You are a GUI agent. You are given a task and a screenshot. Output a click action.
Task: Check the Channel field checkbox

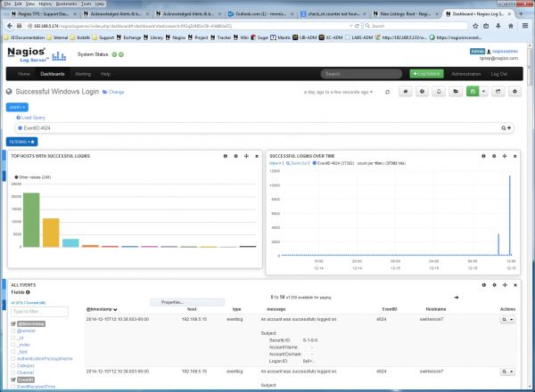coord(13,372)
